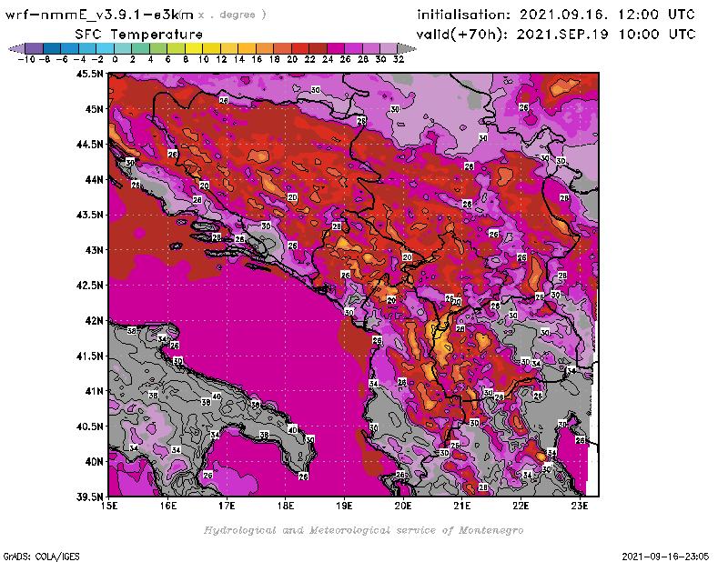
Task: Click the yellow legend swatch between 8 and 10
Action: click(194, 48)
